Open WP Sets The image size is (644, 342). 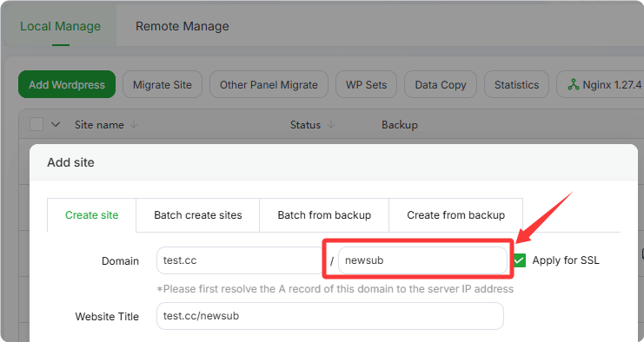coord(367,84)
